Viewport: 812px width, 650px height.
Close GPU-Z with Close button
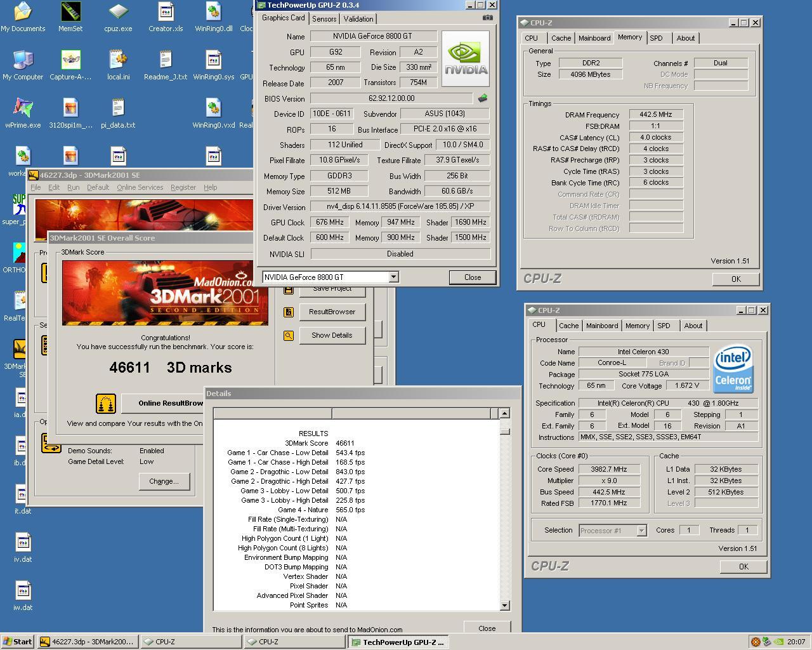(x=473, y=277)
